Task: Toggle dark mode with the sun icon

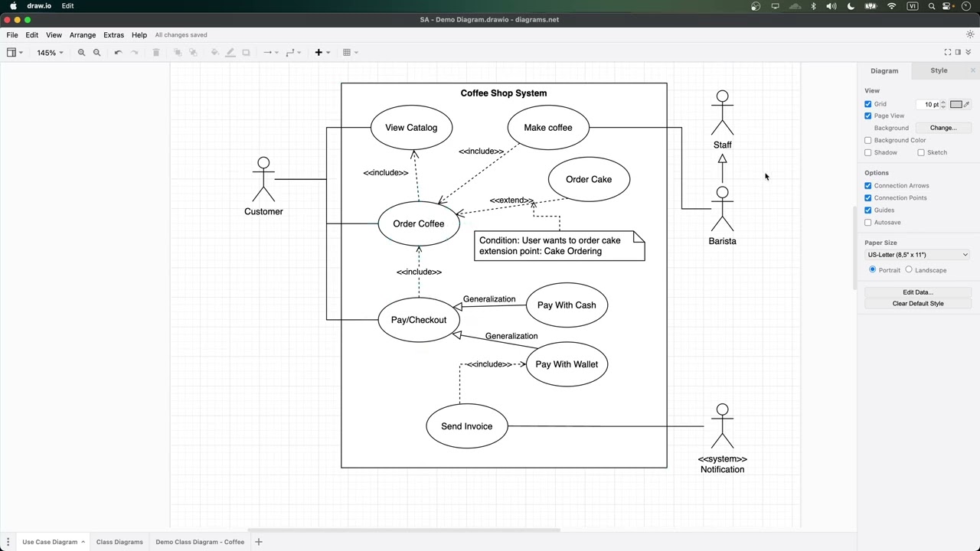Action: 970,34
